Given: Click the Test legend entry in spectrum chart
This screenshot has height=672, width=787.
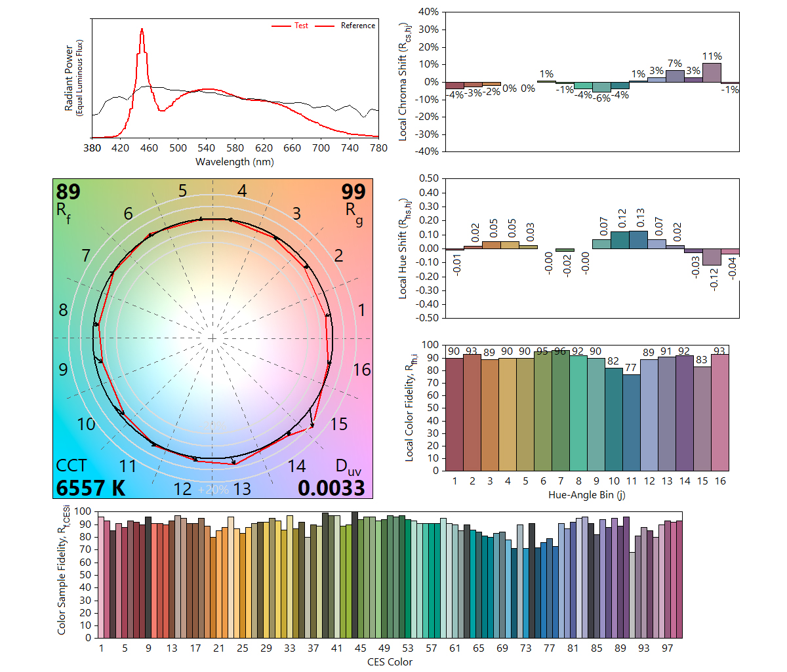Looking at the screenshot, I should (x=300, y=26).
